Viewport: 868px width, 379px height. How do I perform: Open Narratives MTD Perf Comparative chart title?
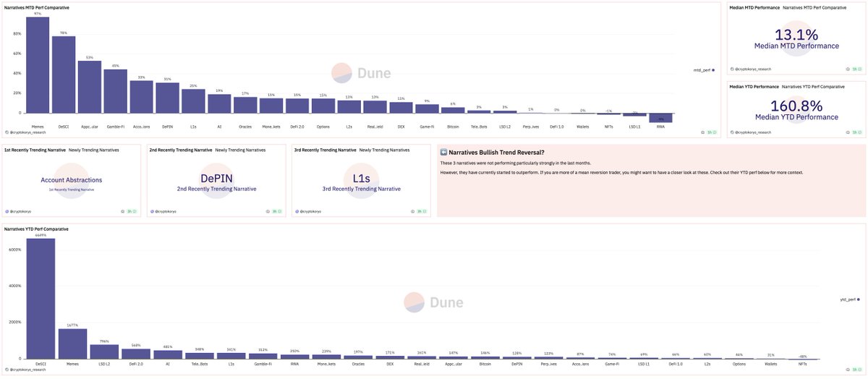click(36, 7)
